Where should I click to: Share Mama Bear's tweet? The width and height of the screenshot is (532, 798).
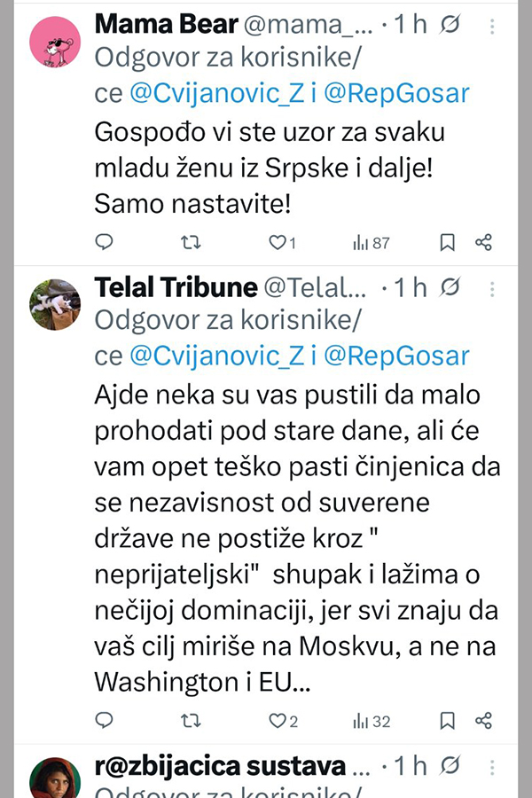[x=483, y=242]
